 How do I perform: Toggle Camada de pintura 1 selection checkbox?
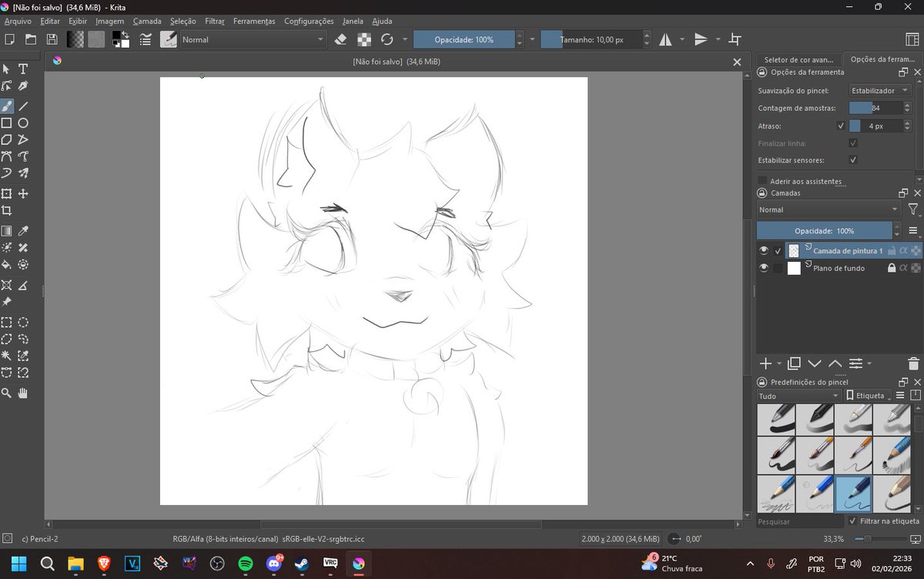pos(778,251)
